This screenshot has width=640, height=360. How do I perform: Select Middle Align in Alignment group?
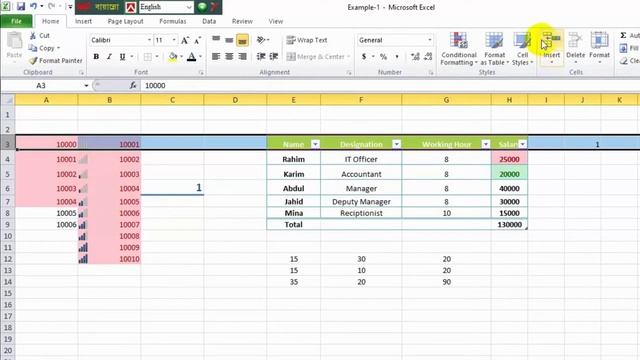click(x=229, y=40)
